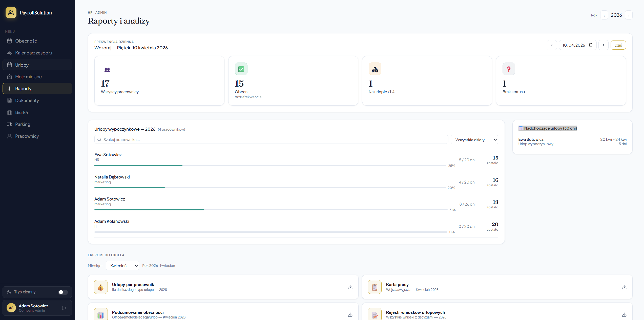Go to the previous day of attendance
Viewport: 644px width, 320px height.
click(552, 45)
